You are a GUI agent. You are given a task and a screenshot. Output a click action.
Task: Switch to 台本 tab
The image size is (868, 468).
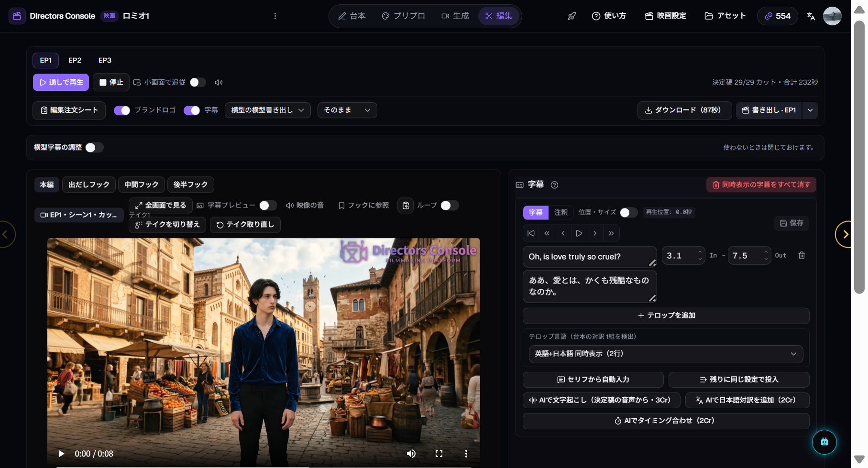[352, 16]
